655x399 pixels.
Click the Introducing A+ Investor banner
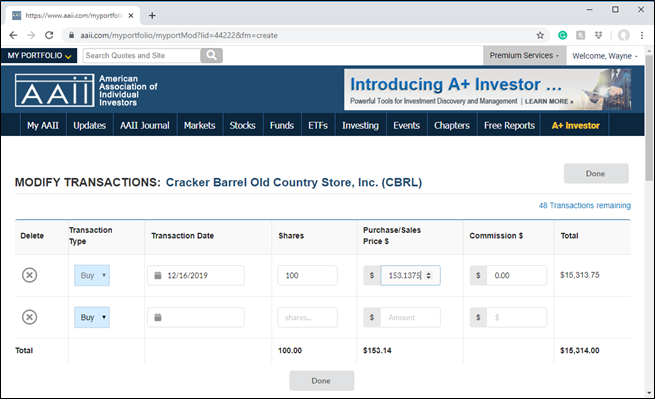point(487,89)
